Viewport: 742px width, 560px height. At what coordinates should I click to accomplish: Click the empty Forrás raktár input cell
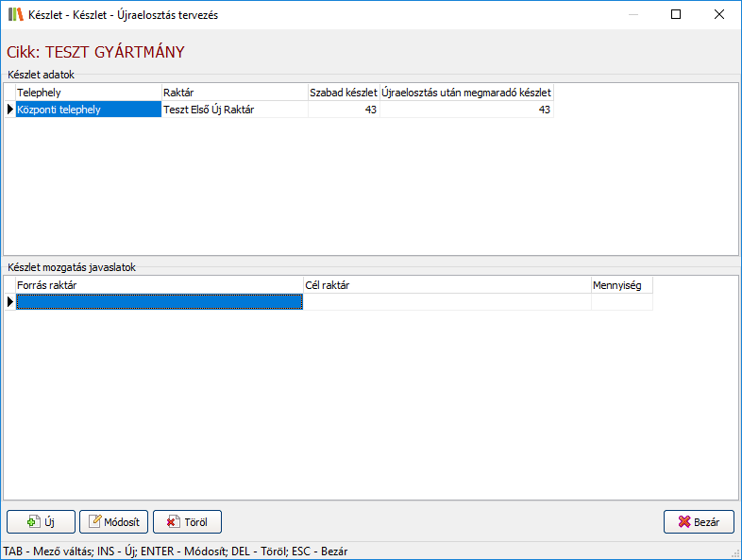coord(159,302)
